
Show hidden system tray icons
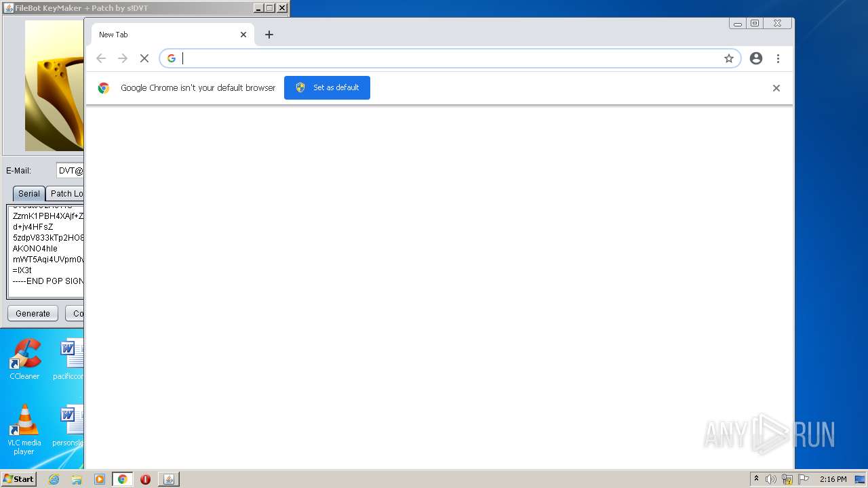coord(756,479)
